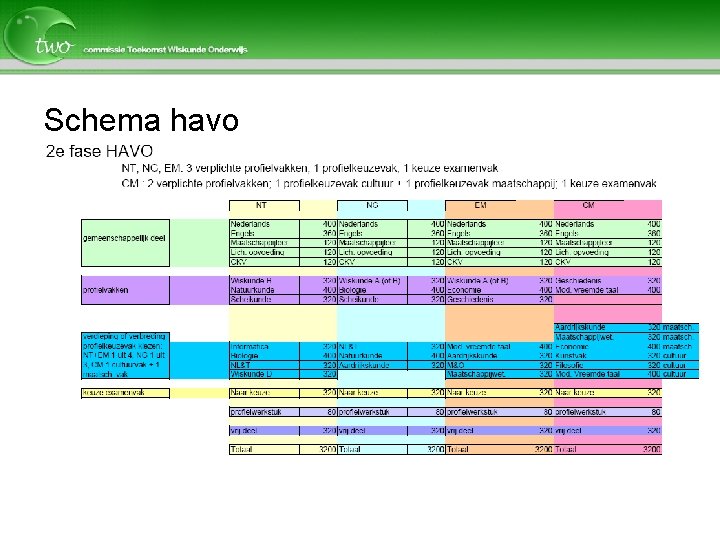Click the purple 'profielvakken' label box
This screenshot has height=540, width=720.
point(125,290)
